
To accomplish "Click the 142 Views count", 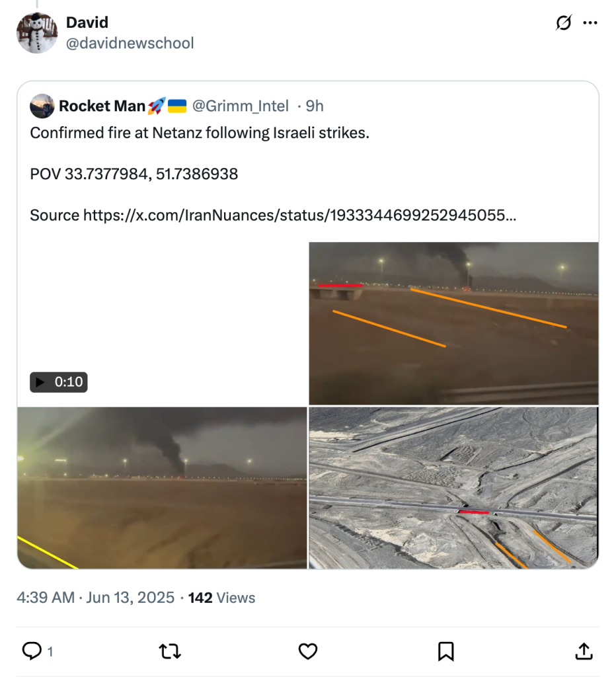I will click(x=221, y=598).
